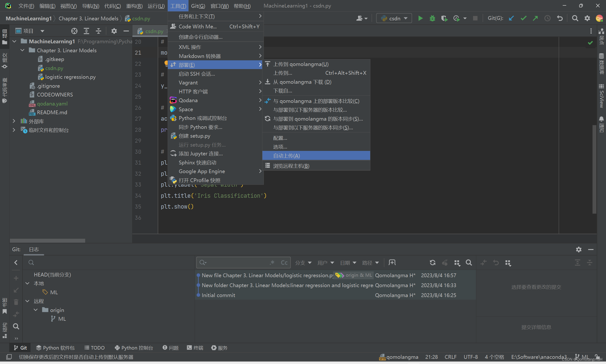Expand the 外部库 external libraries node

click(14, 121)
